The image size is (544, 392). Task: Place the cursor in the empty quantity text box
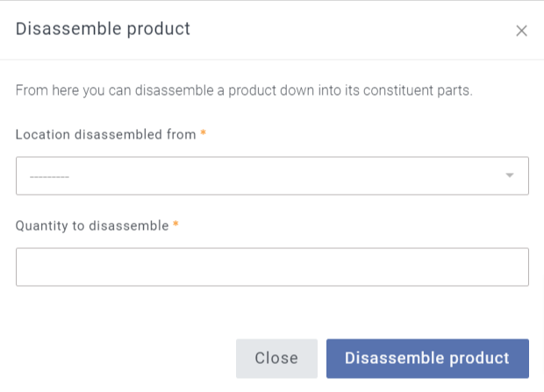(x=272, y=267)
